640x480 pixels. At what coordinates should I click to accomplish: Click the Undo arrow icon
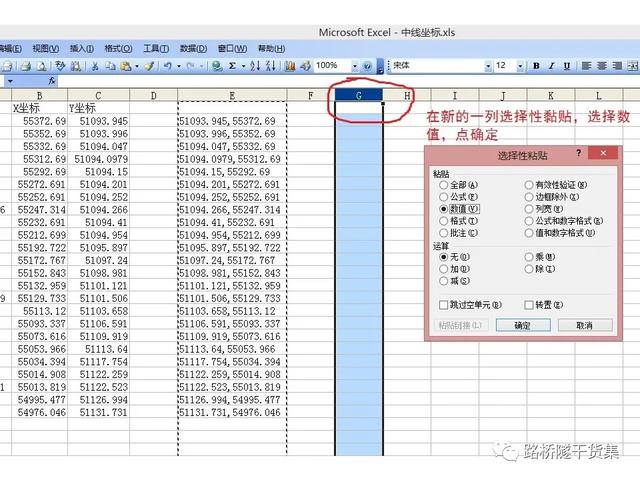pyautogui.click(x=167, y=66)
